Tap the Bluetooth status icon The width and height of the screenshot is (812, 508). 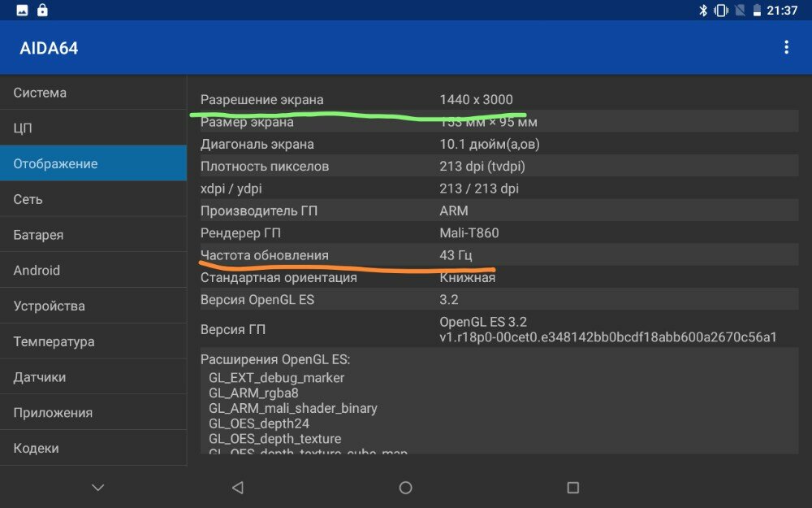pos(702,11)
